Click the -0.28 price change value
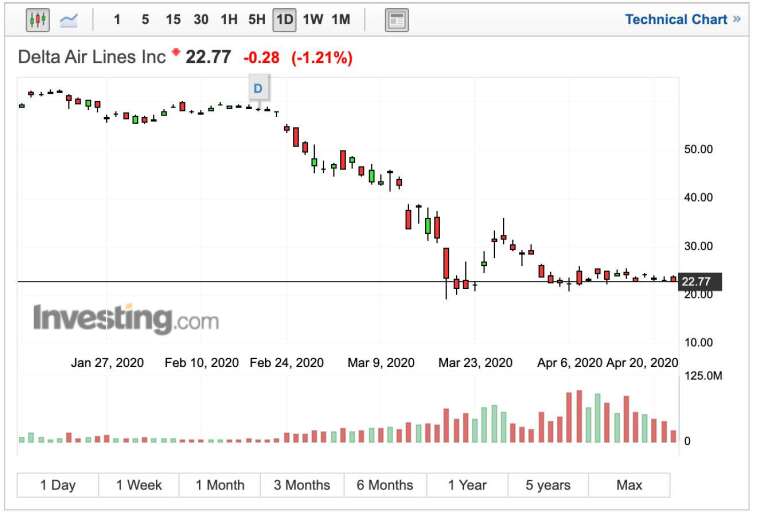Viewport: 760px width, 515px height. point(261,58)
